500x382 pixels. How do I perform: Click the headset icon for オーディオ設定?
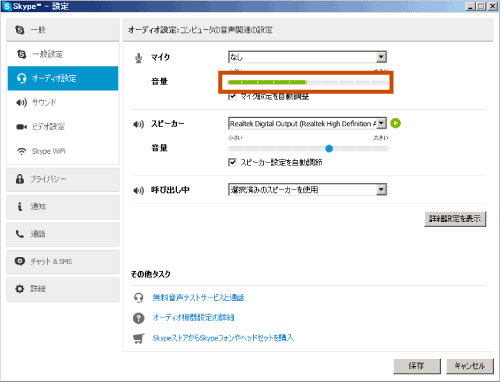point(21,78)
